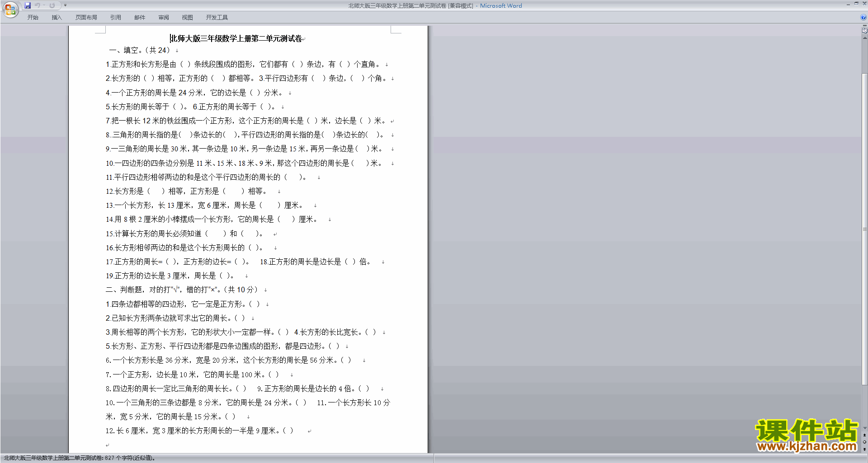
Task: Go to next page with double down arrow
Action: click(864, 449)
